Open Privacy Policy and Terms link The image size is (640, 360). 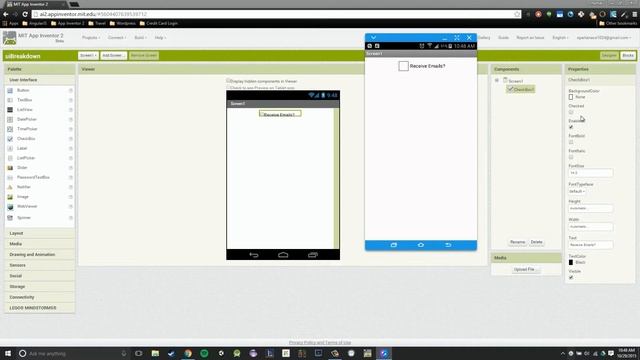point(320,342)
